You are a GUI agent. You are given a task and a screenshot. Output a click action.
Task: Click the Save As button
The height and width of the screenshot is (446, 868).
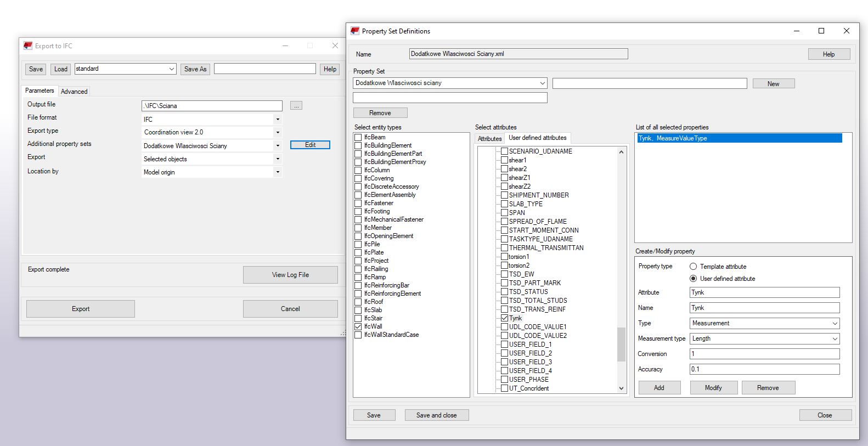click(x=195, y=69)
